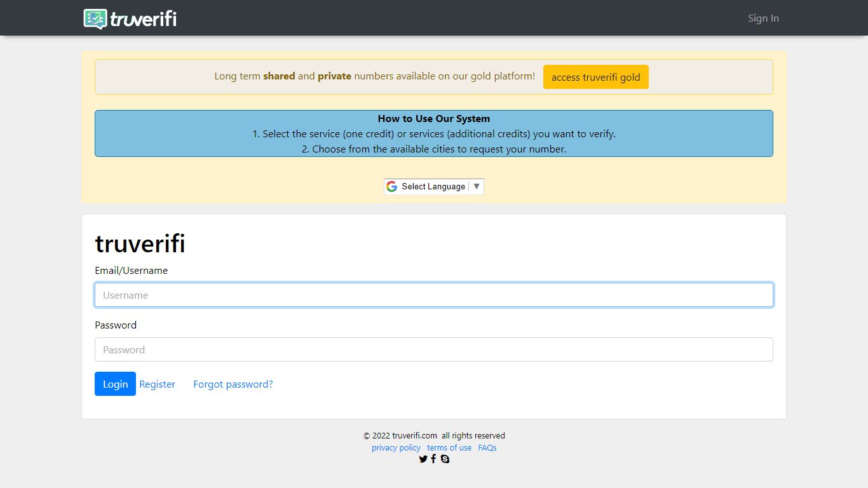Screen dimensions: 868x488
Task: Click the blue Login button
Action: click(x=115, y=384)
